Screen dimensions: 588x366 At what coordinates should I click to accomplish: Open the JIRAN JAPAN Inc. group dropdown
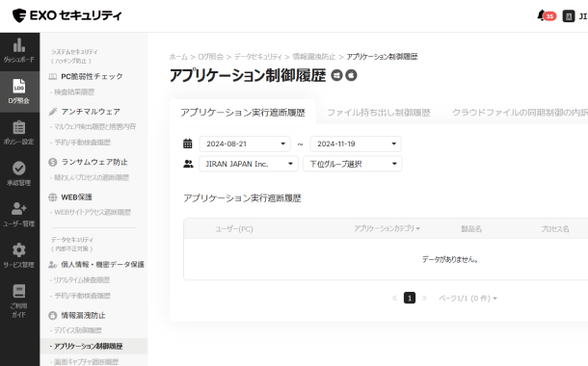click(249, 164)
